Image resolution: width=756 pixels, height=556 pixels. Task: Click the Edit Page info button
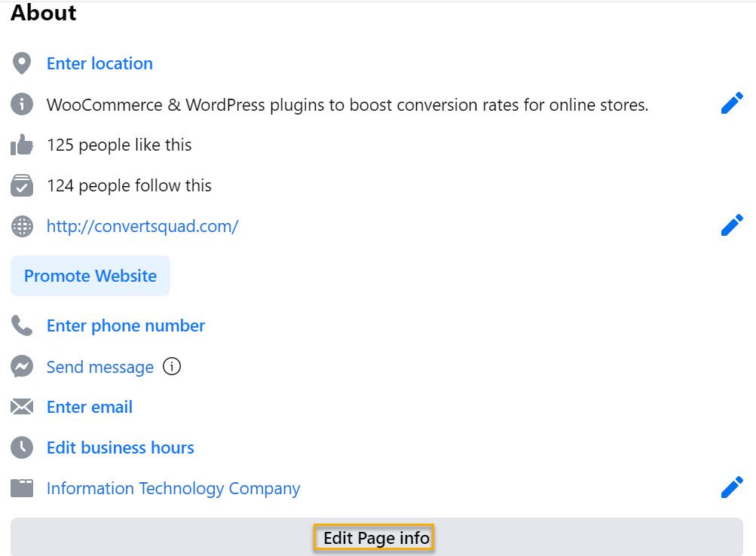coord(377,536)
